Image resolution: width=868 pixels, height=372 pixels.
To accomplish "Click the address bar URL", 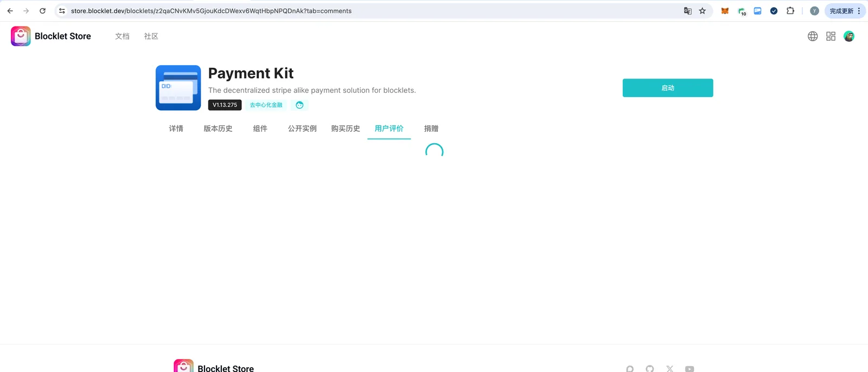I will point(211,11).
